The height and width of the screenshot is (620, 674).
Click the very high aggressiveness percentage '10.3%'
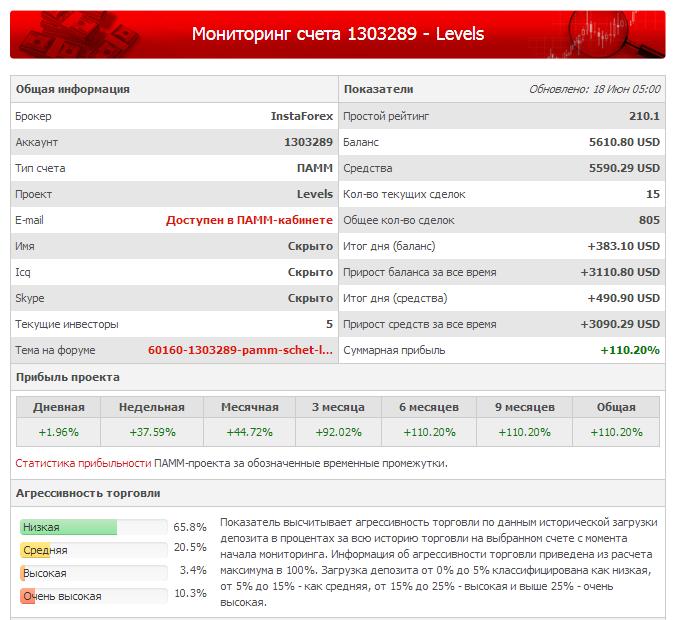tap(190, 593)
